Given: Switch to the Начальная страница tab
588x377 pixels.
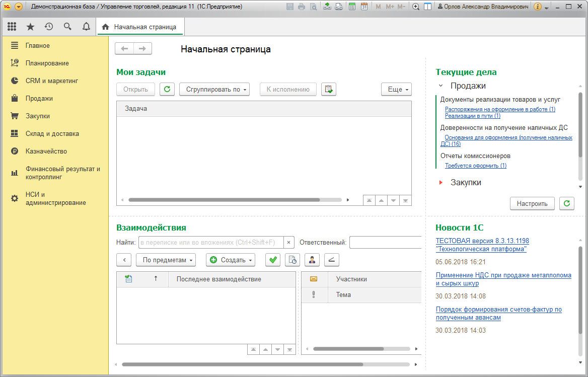Looking at the screenshot, I should click(140, 27).
